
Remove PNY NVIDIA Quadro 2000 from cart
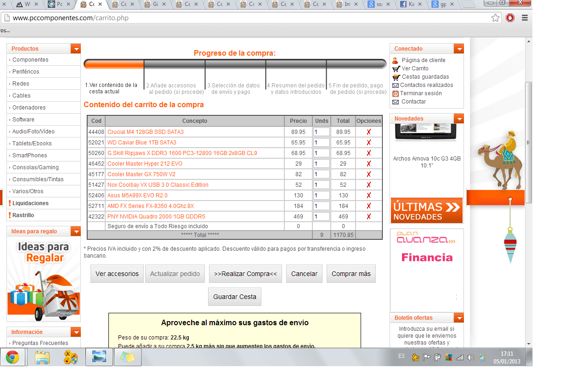pos(368,217)
